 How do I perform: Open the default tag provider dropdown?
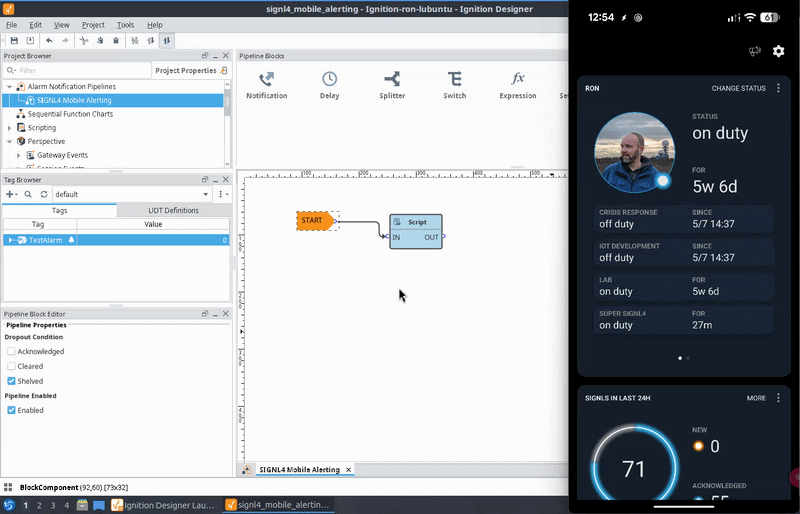132,194
